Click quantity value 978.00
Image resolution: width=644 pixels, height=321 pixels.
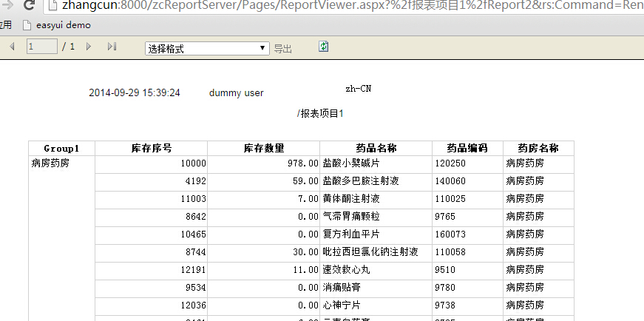click(303, 163)
